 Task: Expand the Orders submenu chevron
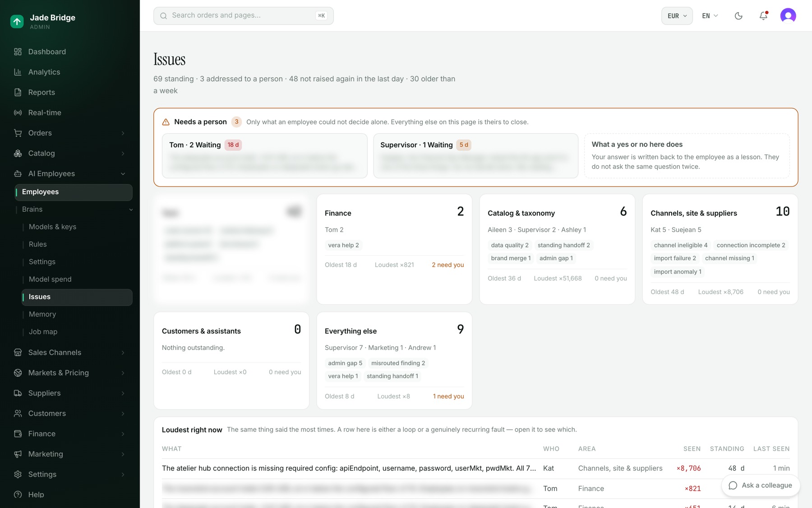[x=123, y=133]
